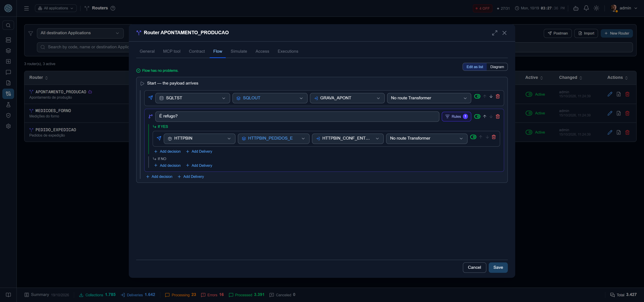The width and height of the screenshot is (644, 302).
Task: Click the notifications bell icon
Action: tap(586, 8)
